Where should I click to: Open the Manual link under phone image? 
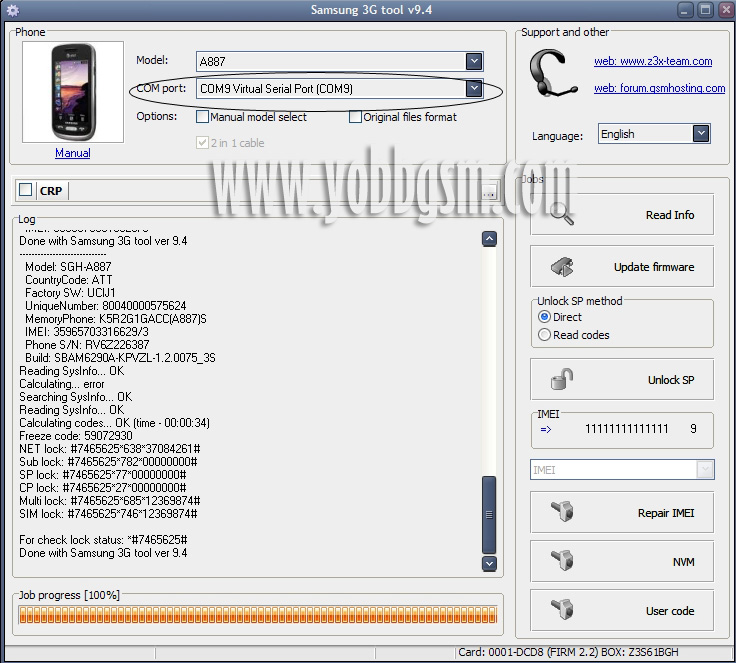coord(73,153)
